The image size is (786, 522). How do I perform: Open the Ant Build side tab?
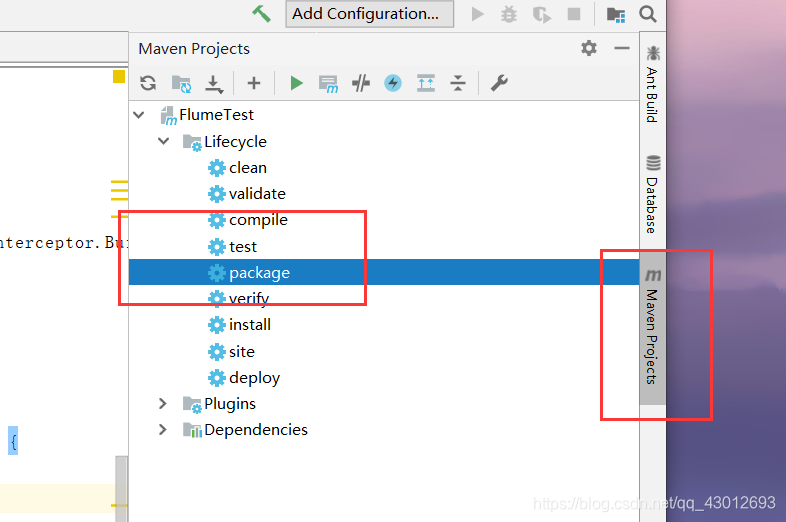[653, 84]
